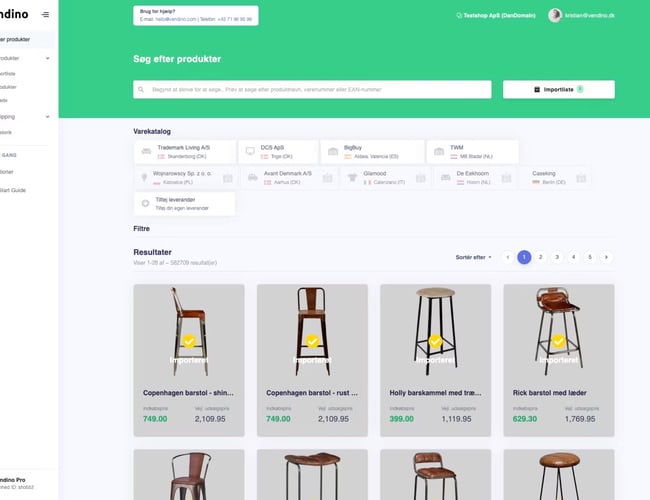
Task: Click the Holly barskammel med træ... title
Action: (x=435, y=393)
